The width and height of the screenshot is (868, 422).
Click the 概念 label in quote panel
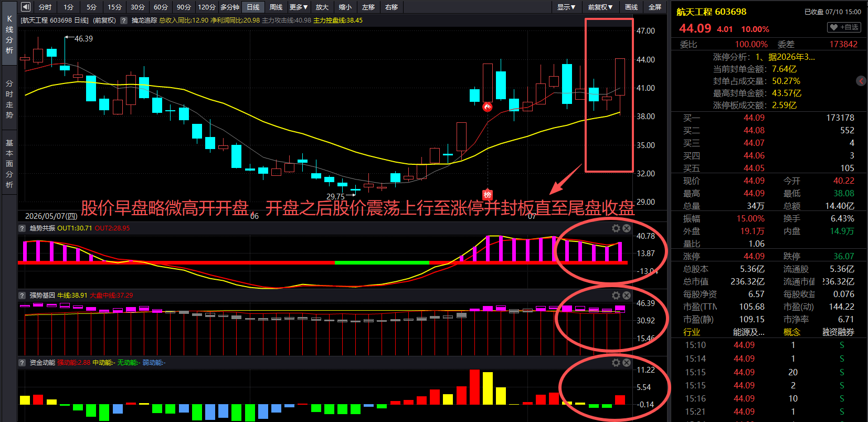pos(792,332)
